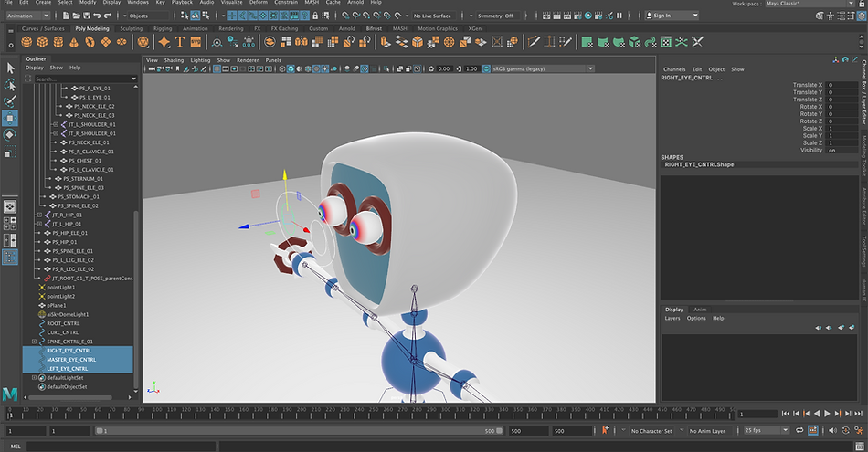Image resolution: width=868 pixels, height=452 pixels.
Task: Click the pause viewport icon in status line
Action: tap(619, 16)
